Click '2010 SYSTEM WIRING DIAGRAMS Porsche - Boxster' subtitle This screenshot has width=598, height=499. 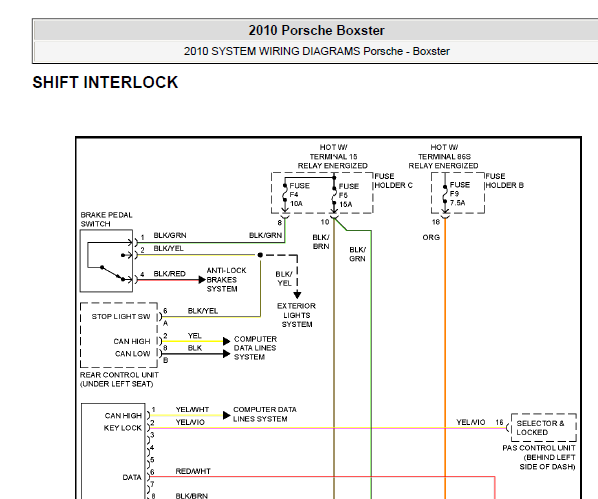[x=317, y=51]
